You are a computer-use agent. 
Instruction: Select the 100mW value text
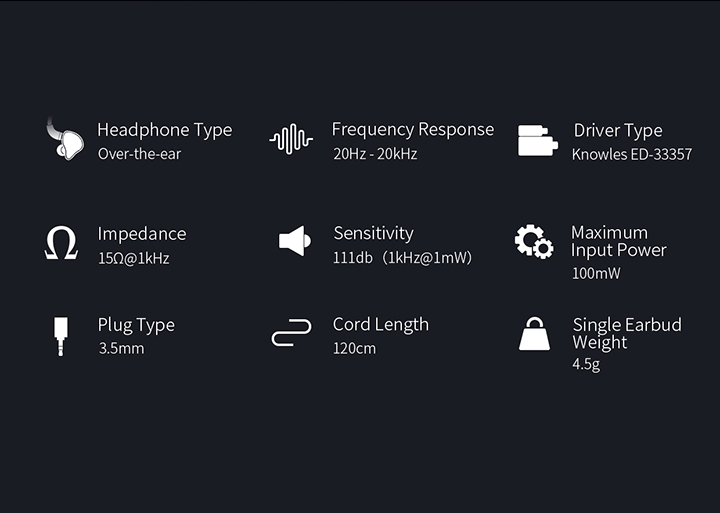pyautogui.click(x=596, y=273)
